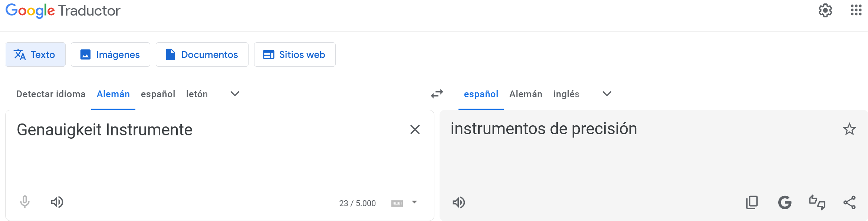Share the translation
Image resolution: width=868 pixels, height=221 pixels.
click(849, 202)
